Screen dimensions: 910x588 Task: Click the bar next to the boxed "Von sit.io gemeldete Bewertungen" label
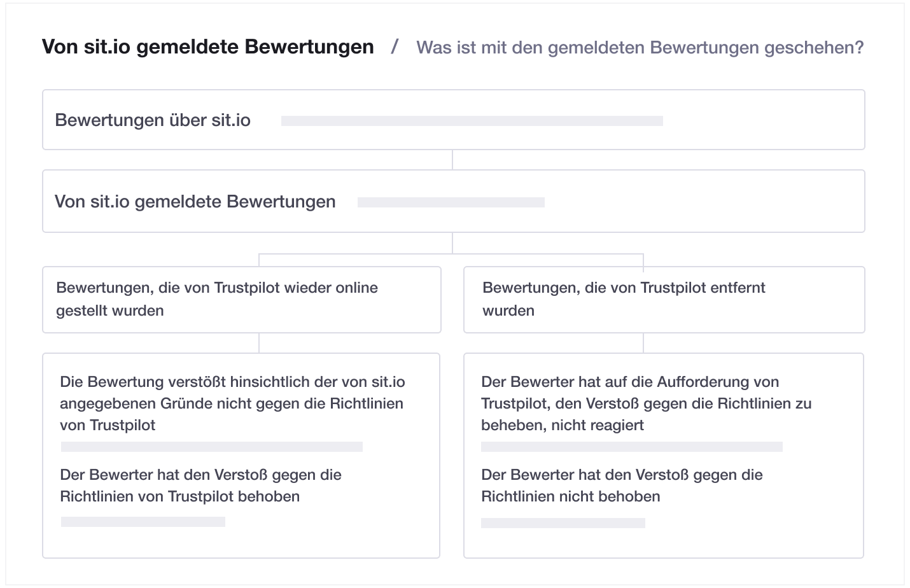click(451, 202)
